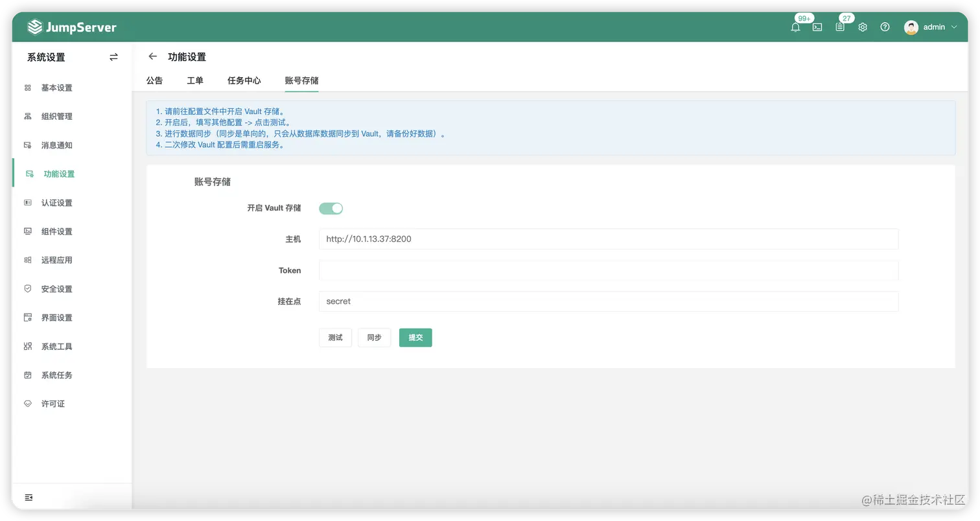980x521 pixels.
Task: Click the JumpServer logo
Action: (72, 27)
